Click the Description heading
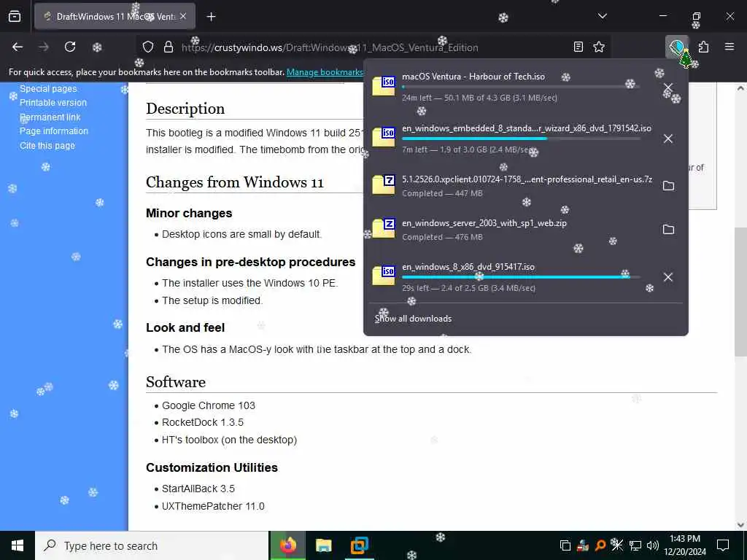Viewport: 747px width, 560px height. [x=185, y=109]
